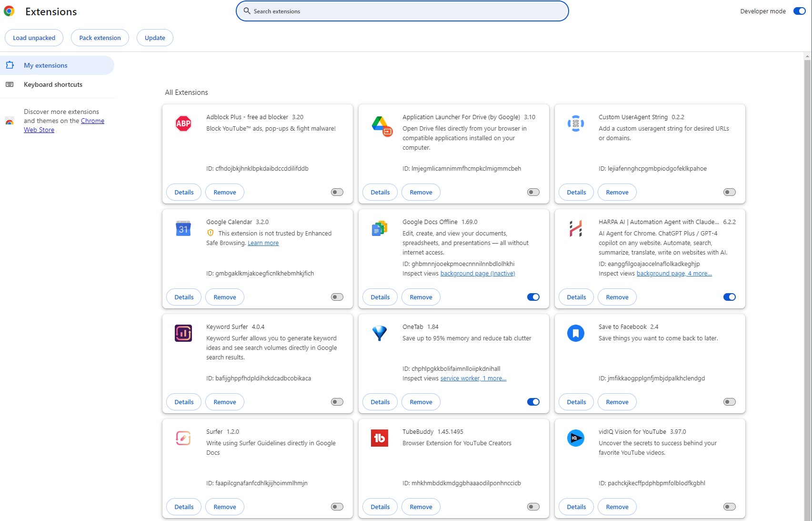Remove the Adblock Plus extension
This screenshot has height=521, width=812.
point(225,192)
